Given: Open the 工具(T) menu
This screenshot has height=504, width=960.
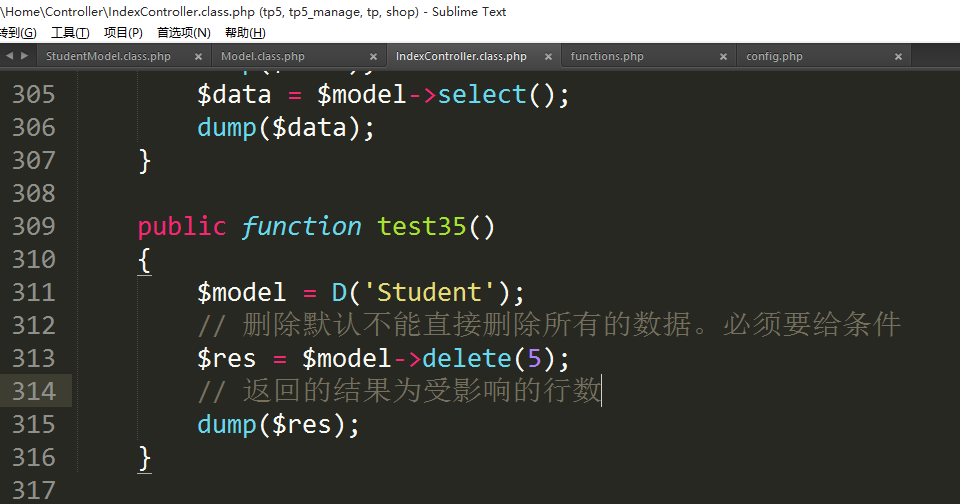Looking at the screenshot, I should coord(70,33).
